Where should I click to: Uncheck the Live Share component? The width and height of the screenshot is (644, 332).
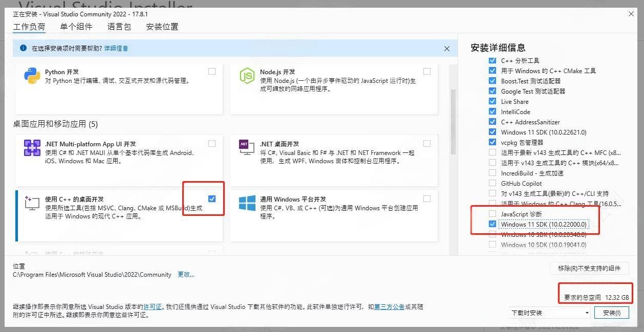[x=492, y=101]
